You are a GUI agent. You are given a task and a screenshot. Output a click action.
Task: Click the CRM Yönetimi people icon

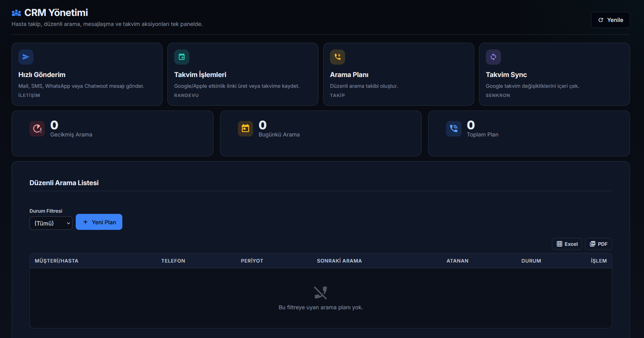(16, 13)
